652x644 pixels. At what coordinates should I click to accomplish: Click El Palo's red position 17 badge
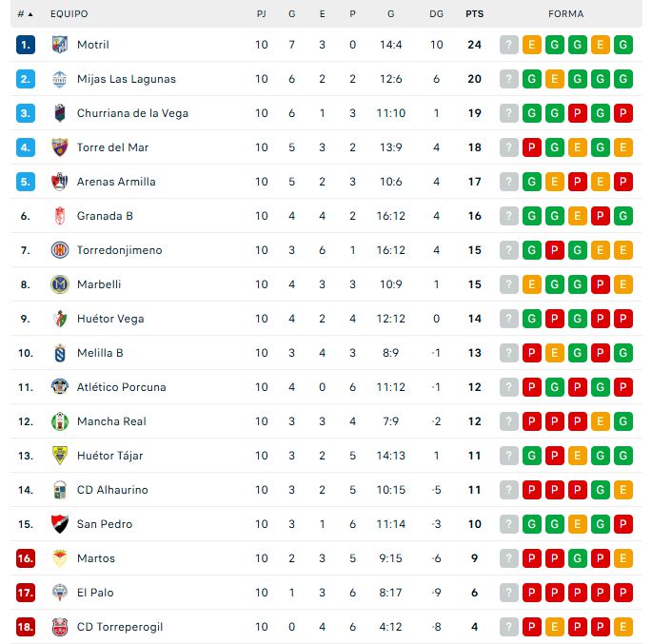coord(26,593)
